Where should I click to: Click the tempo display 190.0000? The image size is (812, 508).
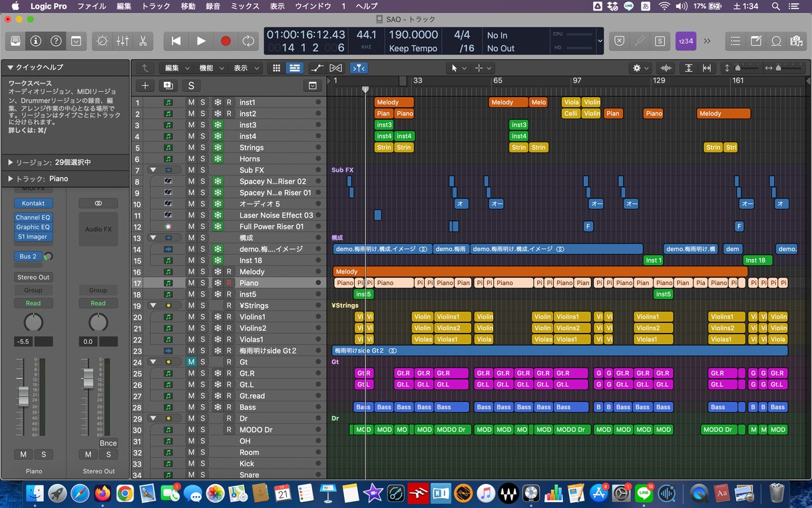413,35
